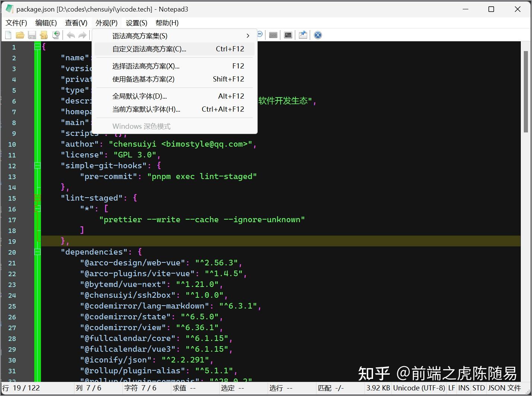
Task: Click the pin/snapshot toolbar icon
Action: pyautogui.click(x=303, y=35)
